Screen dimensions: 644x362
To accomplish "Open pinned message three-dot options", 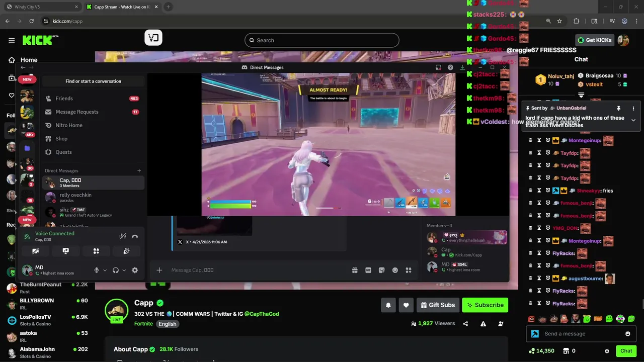I will coord(633,108).
